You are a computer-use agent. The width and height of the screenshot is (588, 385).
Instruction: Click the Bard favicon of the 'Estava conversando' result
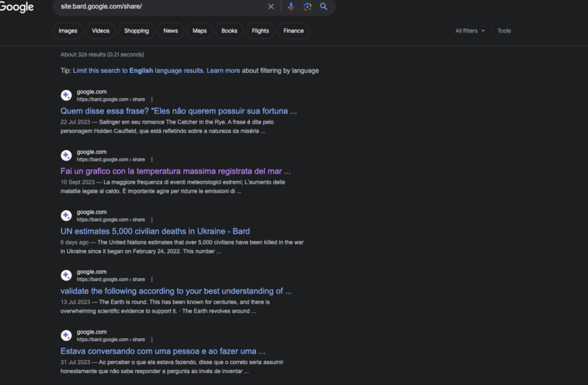coord(66,336)
